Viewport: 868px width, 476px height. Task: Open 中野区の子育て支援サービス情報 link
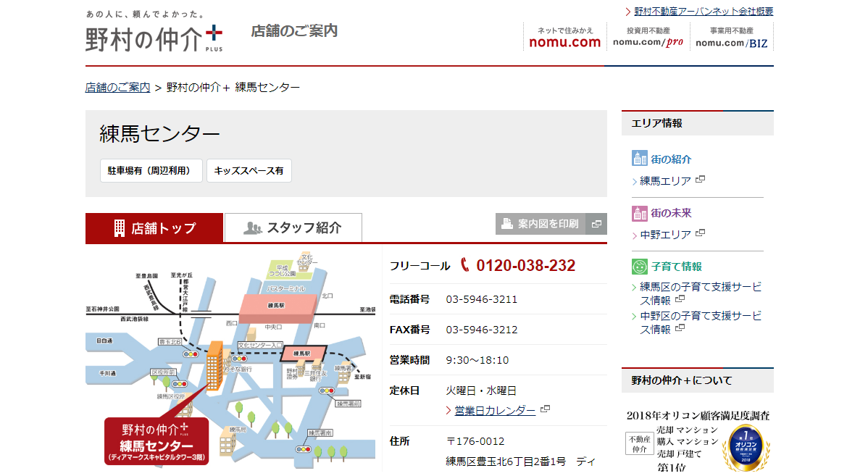(700, 322)
